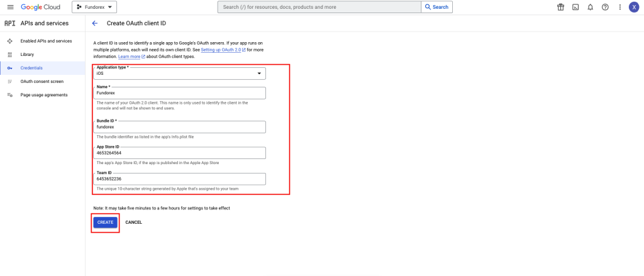Click the Page usage agreements icon

pyautogui.click(x=10, y=95)
